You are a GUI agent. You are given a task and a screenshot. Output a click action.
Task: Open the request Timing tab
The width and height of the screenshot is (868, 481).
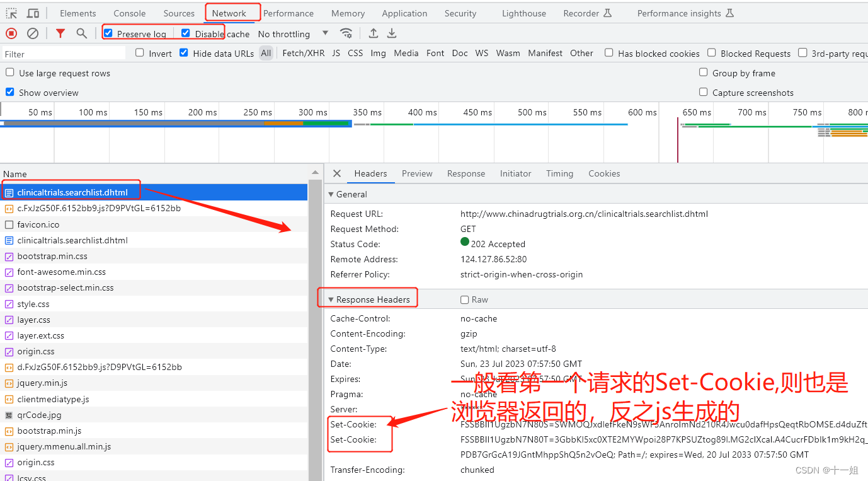pyautogui.click(x=559, y=173)
